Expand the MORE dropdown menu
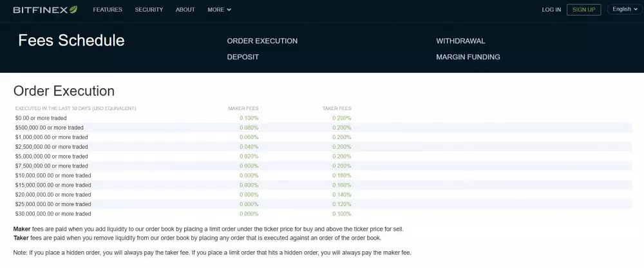The height and width of the screenshot is (268, 644). (x=219, y=10)
